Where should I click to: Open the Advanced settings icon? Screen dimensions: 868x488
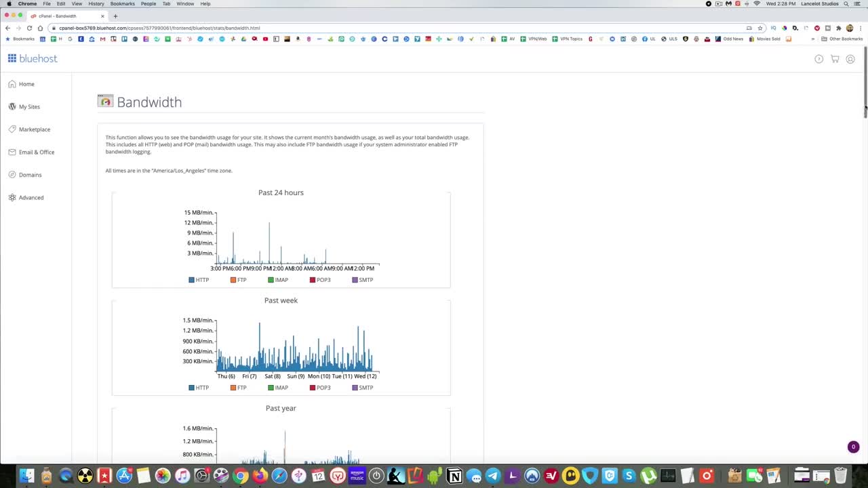(x=12, y=197)
